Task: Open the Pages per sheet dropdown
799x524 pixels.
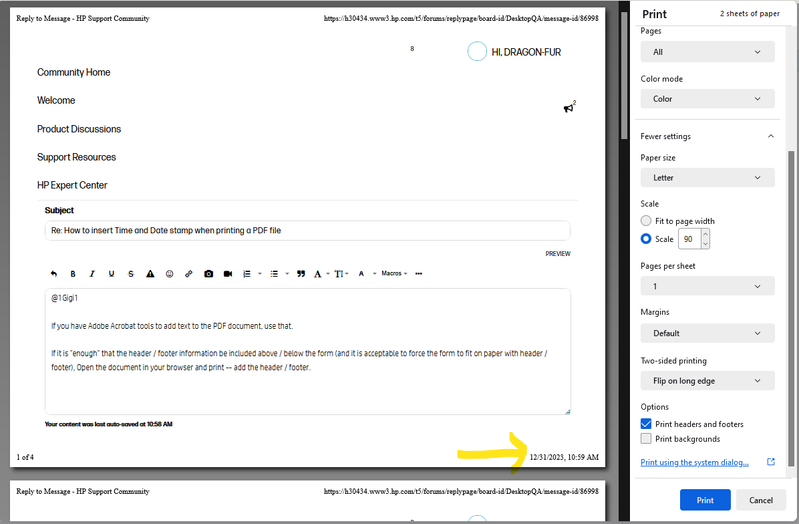Action: tap(707, 286)
